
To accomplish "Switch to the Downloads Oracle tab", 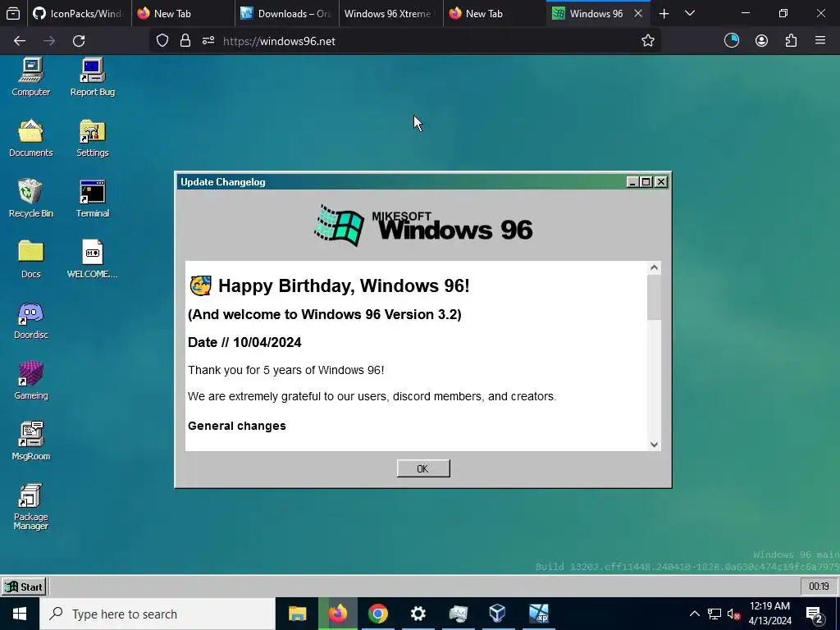I will point(287,13).
